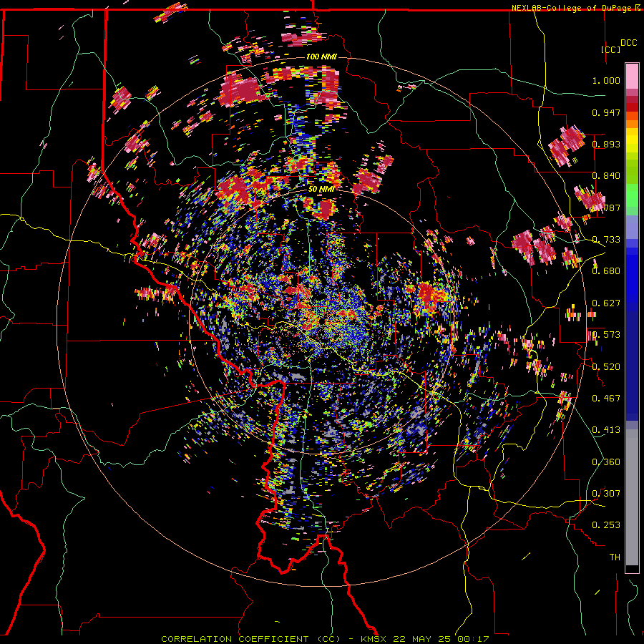Click the TH label at the legend bottom
This screenshot has width=644, height=644.
[x=615, y=557]
